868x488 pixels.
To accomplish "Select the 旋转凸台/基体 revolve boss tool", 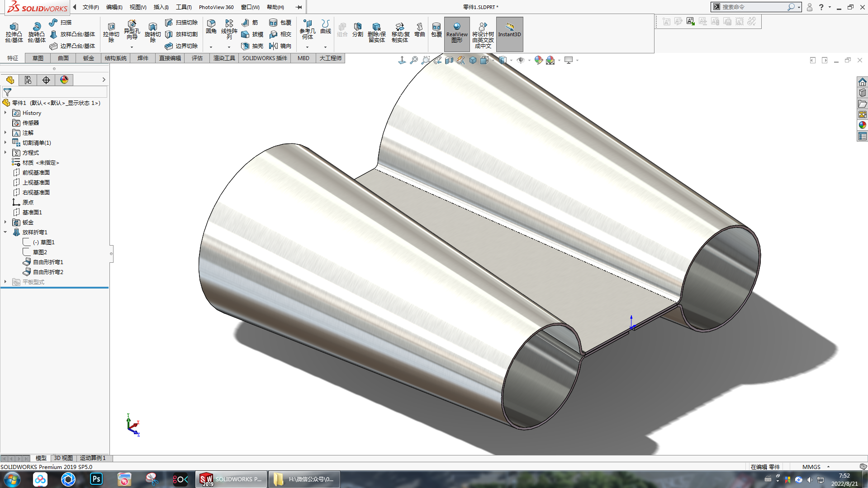I will click(x=37, y=33).
